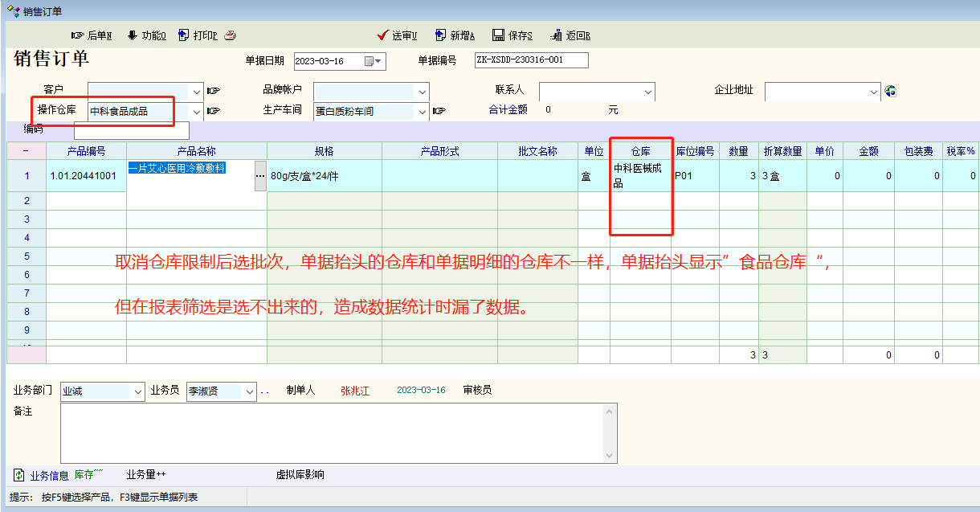This screenshot has height=512, width=980.
Task: Click the ellipsis button in product name cell
Action: click(259, 175)
